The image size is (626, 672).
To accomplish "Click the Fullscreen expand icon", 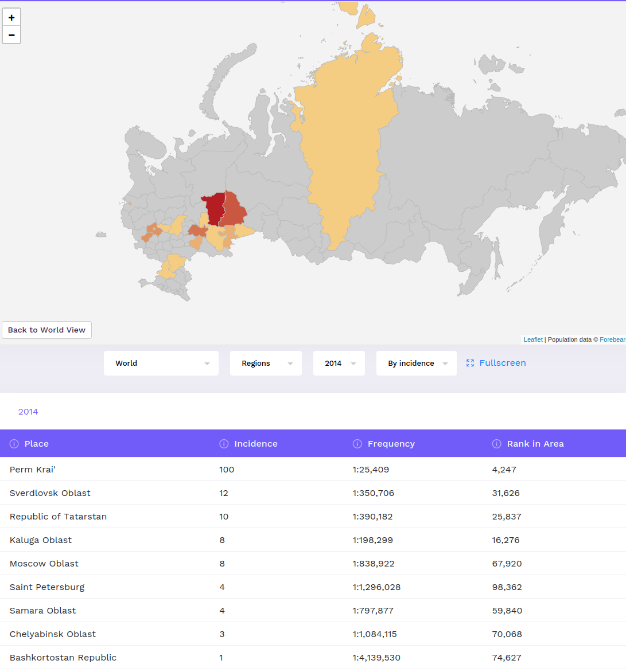I will [470, 363].
